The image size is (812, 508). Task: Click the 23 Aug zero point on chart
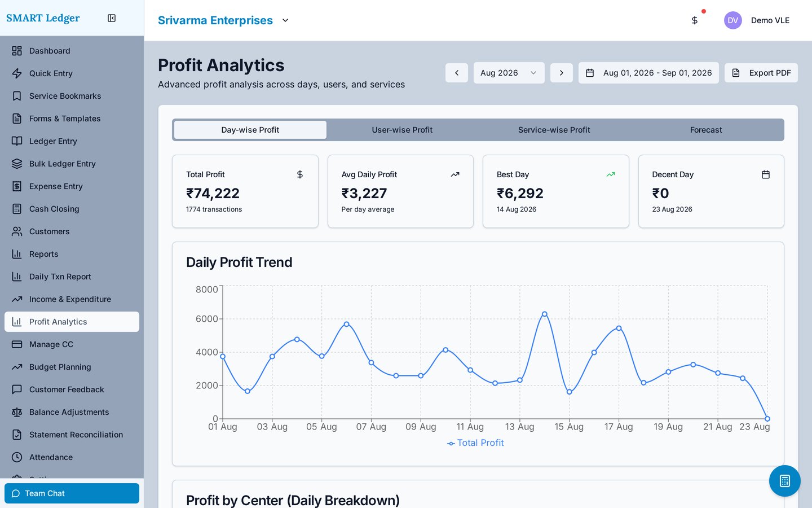(767, 419)
